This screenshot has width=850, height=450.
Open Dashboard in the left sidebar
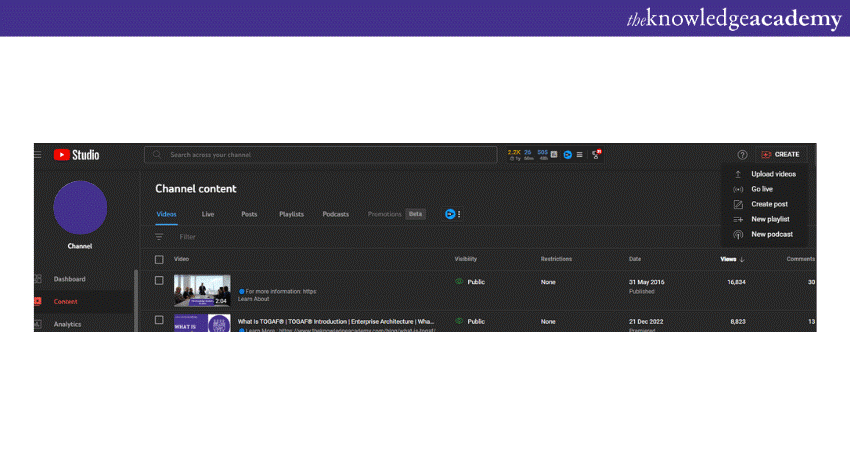point(70,279)
